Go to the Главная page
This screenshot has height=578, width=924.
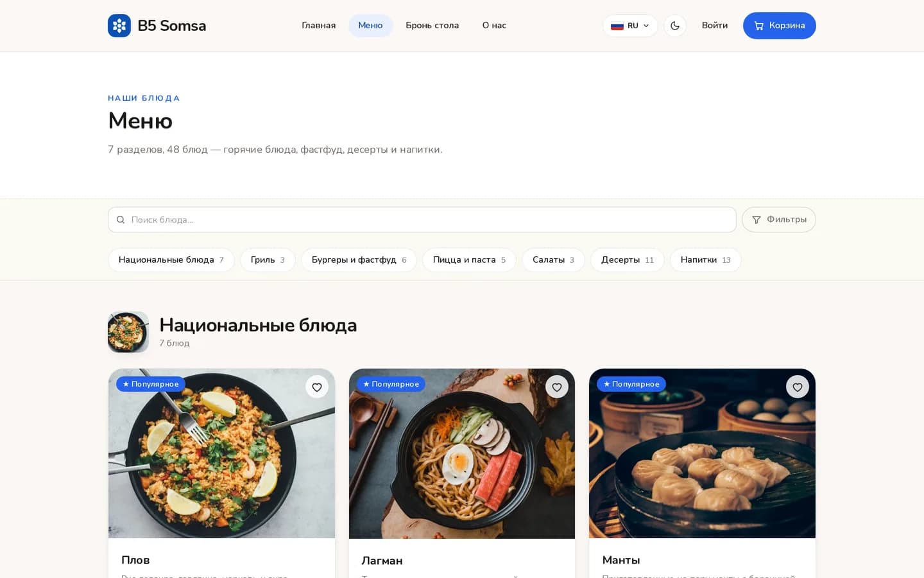[x=319, y=26]
